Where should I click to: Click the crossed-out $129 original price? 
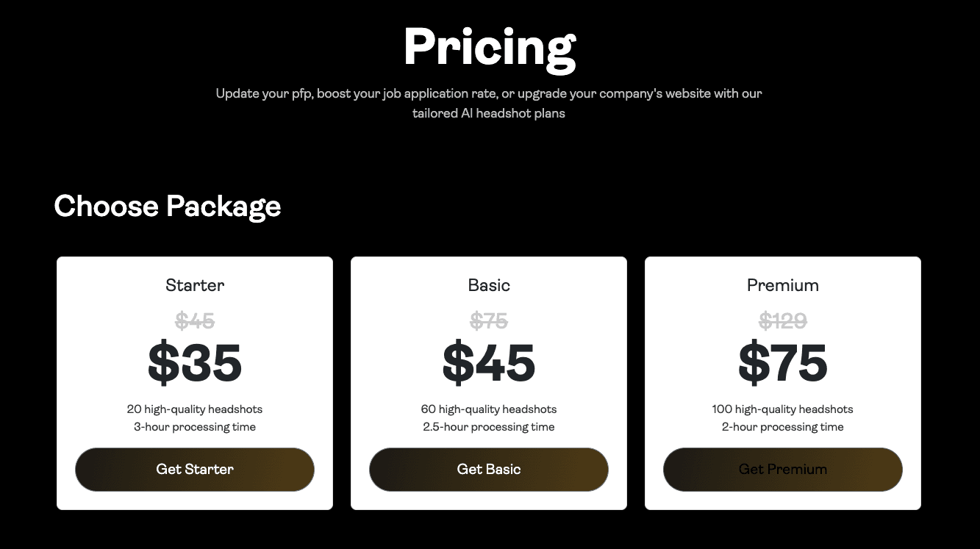click(x=782, y=320)
